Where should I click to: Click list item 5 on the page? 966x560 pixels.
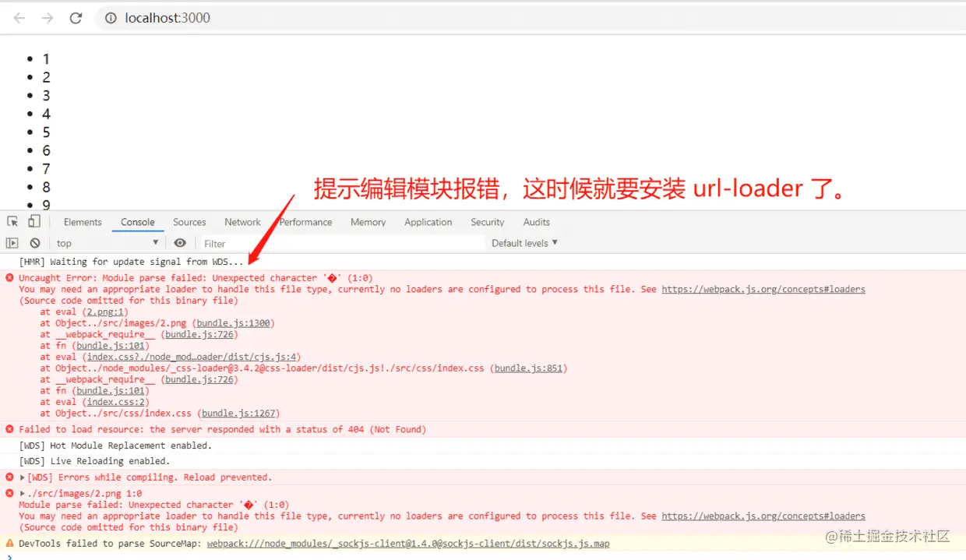point(46,132)
